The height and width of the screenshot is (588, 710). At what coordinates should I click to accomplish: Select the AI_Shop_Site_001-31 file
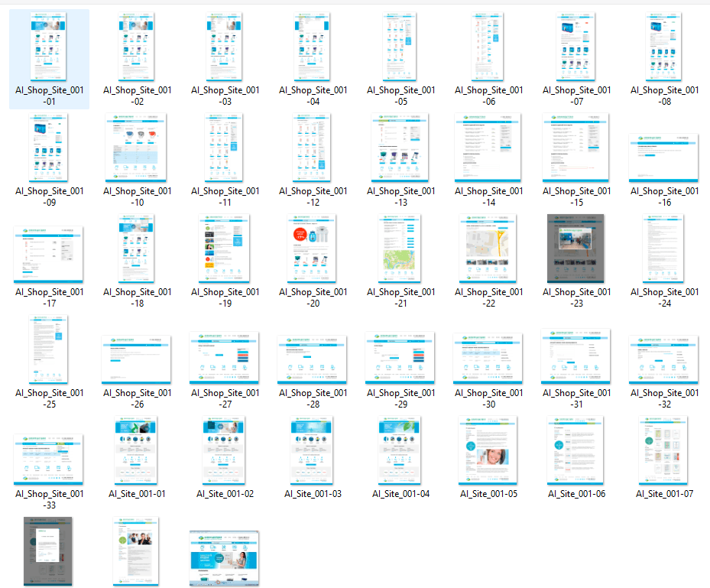coord(575,356)
